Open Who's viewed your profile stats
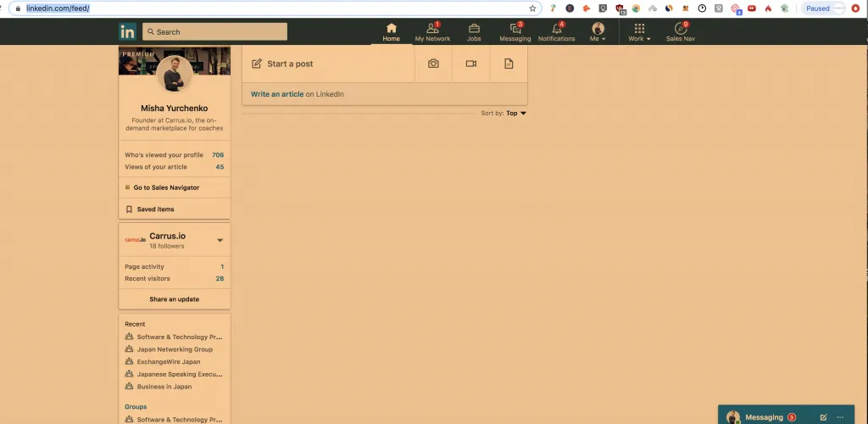Image resolution: width=868 pixels, height=424 pixels. (175, 155)
